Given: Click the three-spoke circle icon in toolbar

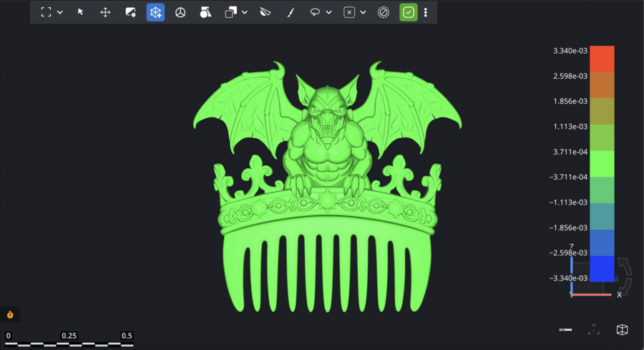Looking at the screenshot, I should [180, 12].
